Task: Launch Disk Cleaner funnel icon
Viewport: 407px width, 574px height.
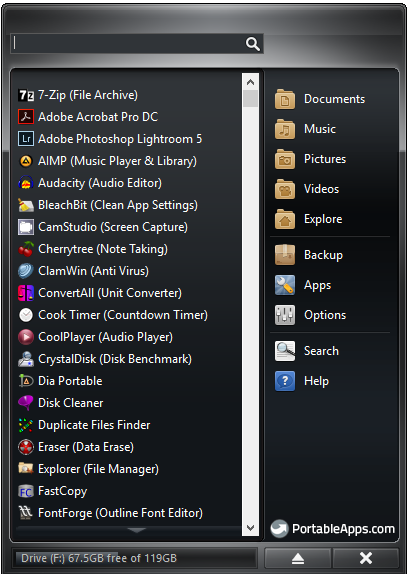Action: click(x=26, y=403)
